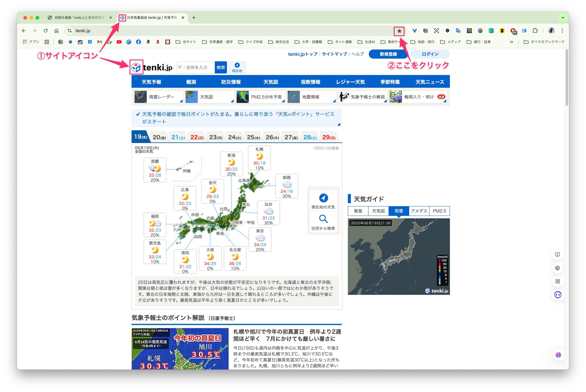Viewport: 586px width, 392px height.
Task: Open the 今年初の真夏日 article thumbnail
Action: pos(180,349)
